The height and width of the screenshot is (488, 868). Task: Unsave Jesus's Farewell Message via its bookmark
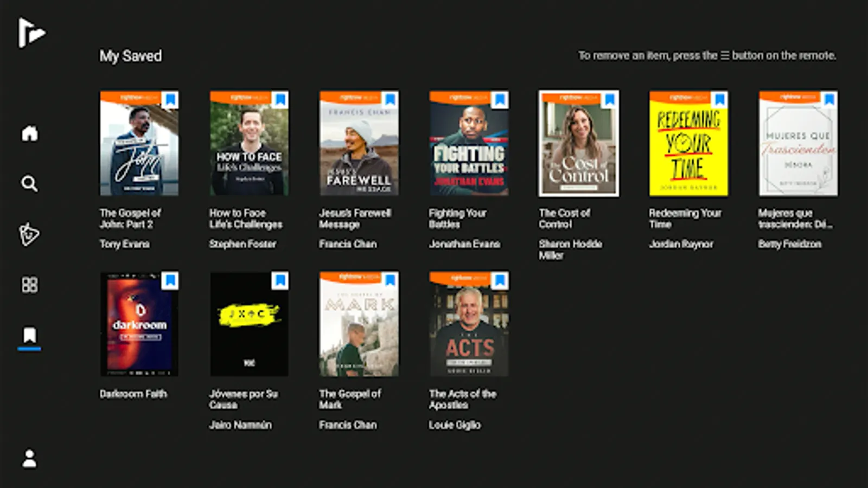click(x=390, y=100)
